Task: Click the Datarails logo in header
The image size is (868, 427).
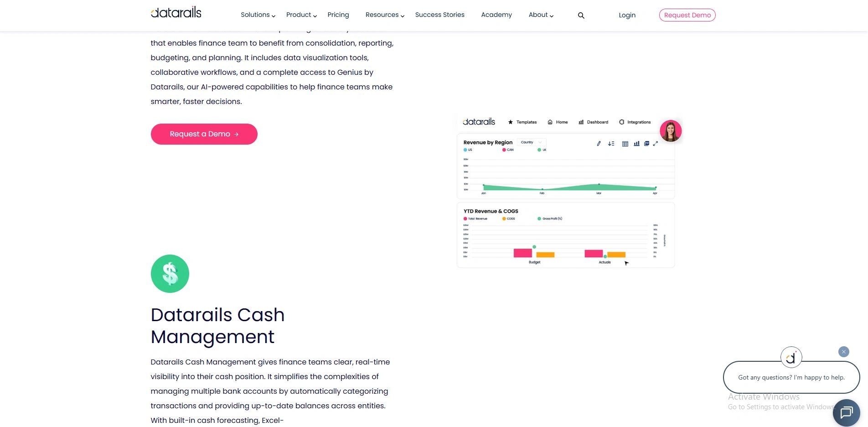Action: (176, 13)
